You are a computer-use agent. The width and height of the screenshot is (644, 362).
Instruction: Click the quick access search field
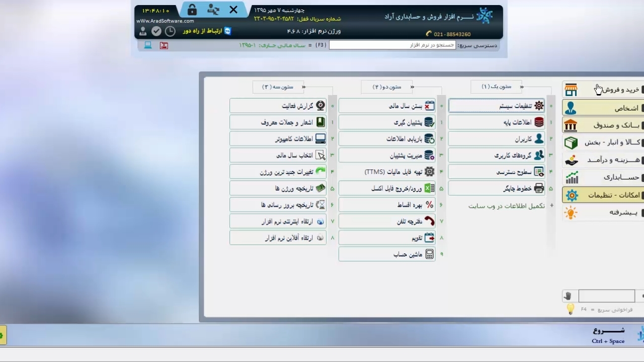tap(392, 45)
